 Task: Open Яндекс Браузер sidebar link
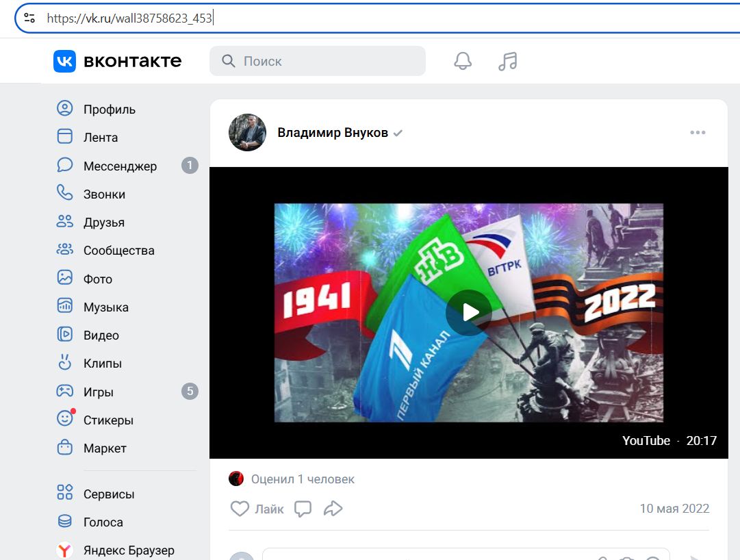click(x=129, y=550)
